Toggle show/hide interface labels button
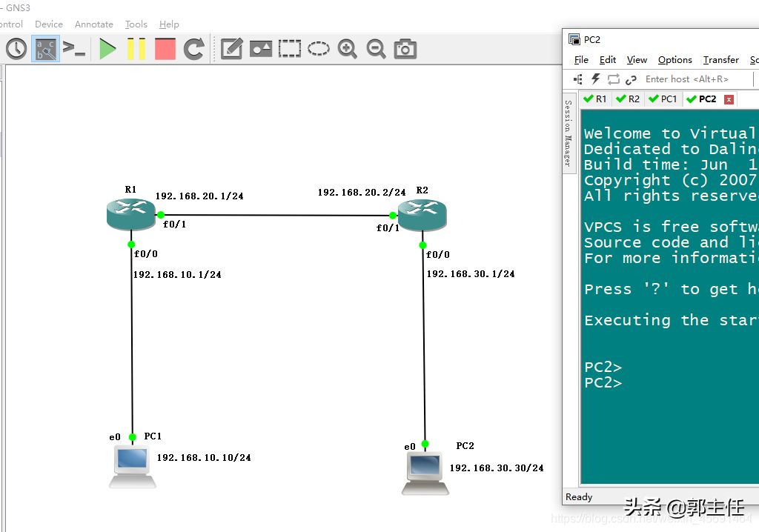Image resolution: width=759 pixels, height=532 pixels. pyautogui.click(x=45, y=50)
